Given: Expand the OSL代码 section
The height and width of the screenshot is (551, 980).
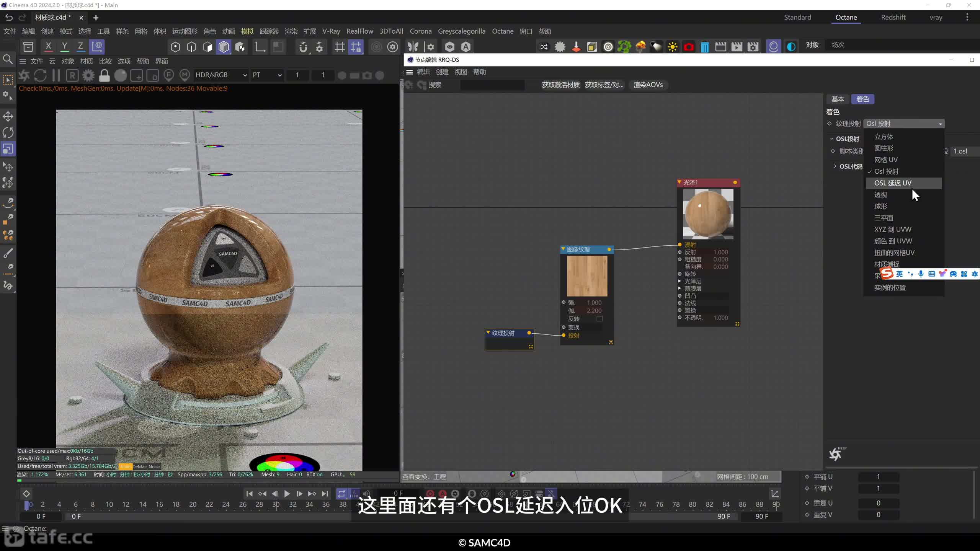Looking at the screenshot, I should pyautogui.click(x=835, y=166).
